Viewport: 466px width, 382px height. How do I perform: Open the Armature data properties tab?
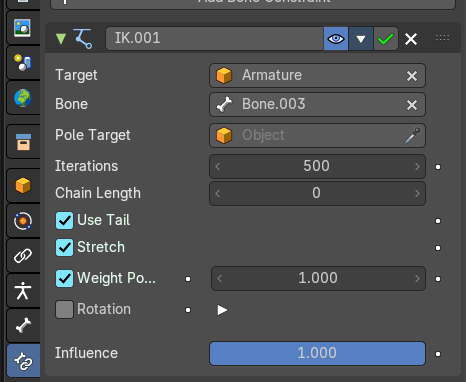pos(23,291)
